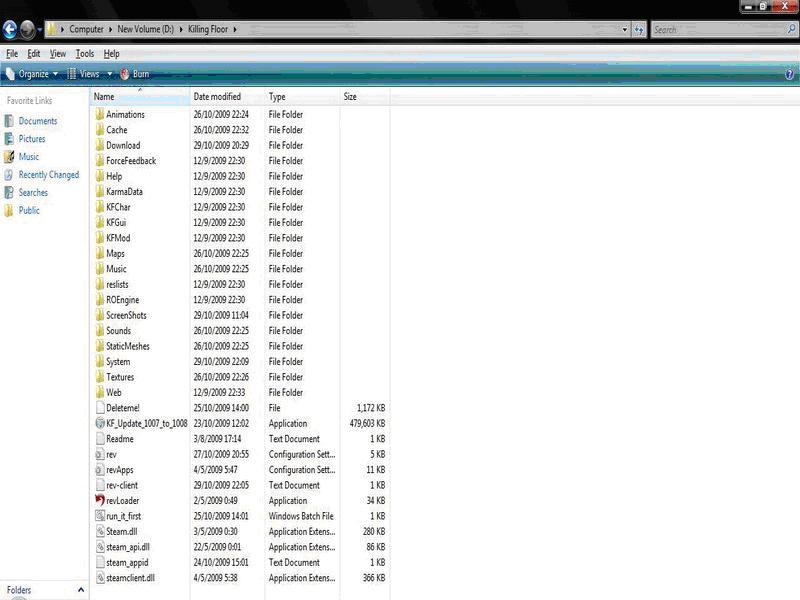This screenshot has width=800, height=600.
Task: Open the address bar history dropdown
Action: click(x=624, y=30)
